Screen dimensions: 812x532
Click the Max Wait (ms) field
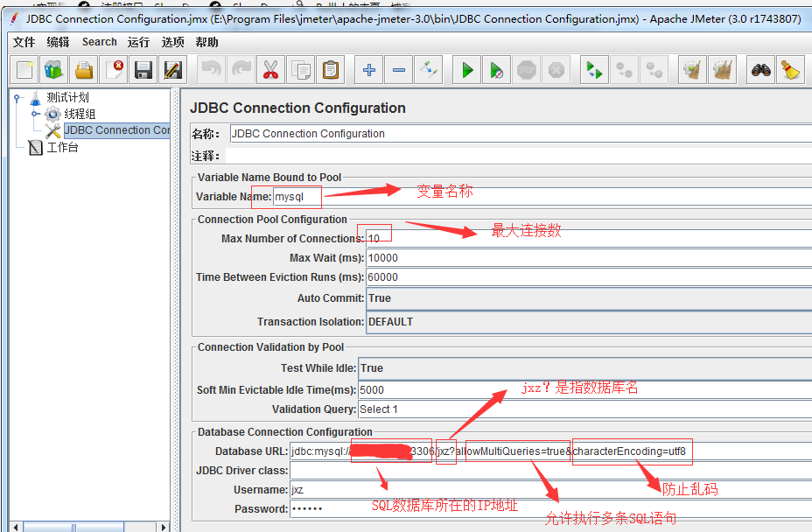pos(589,258)
